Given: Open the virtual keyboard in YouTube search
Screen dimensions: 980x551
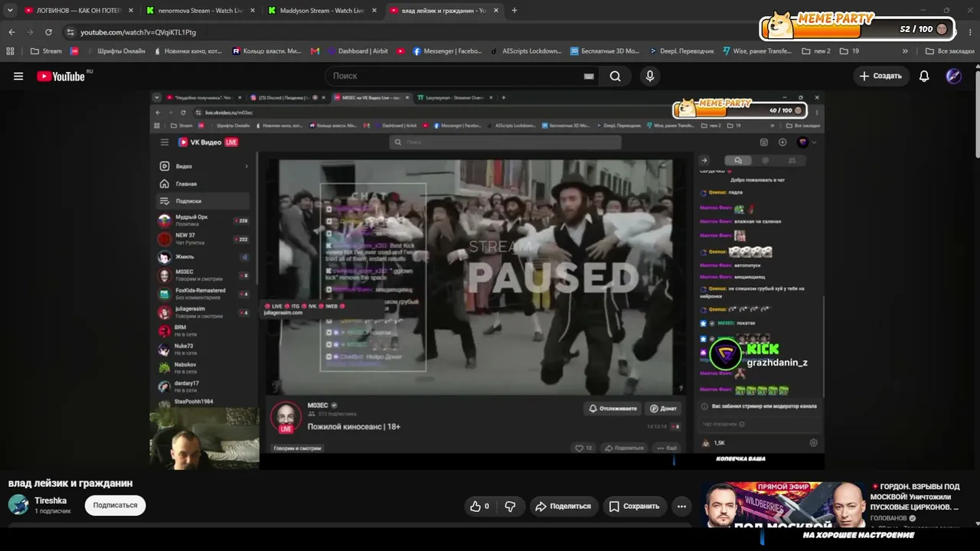Looking at the screenshot, I should (589, 76).
